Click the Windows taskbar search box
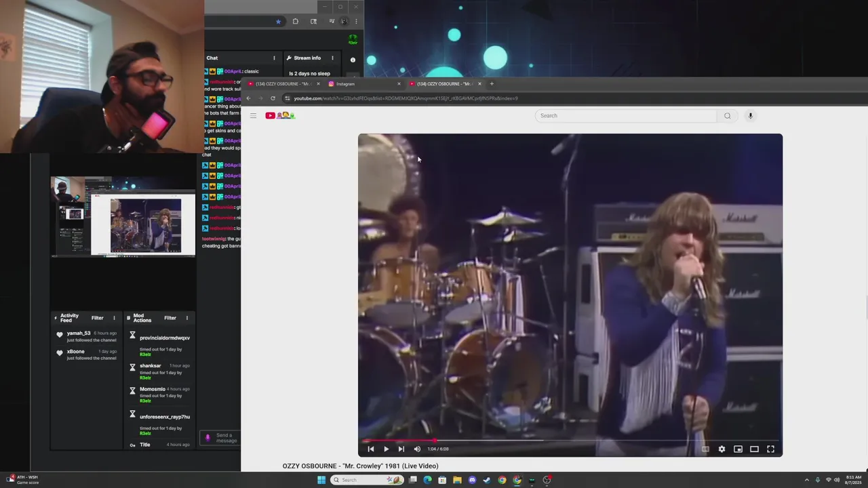Viewport: 868px width, 488px height. pos(366,480)
